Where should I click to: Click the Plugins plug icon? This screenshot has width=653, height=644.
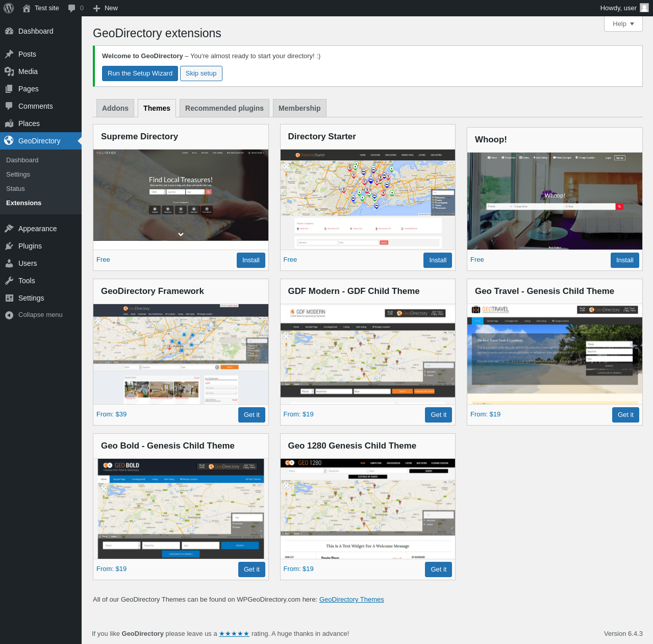(9, 246)
